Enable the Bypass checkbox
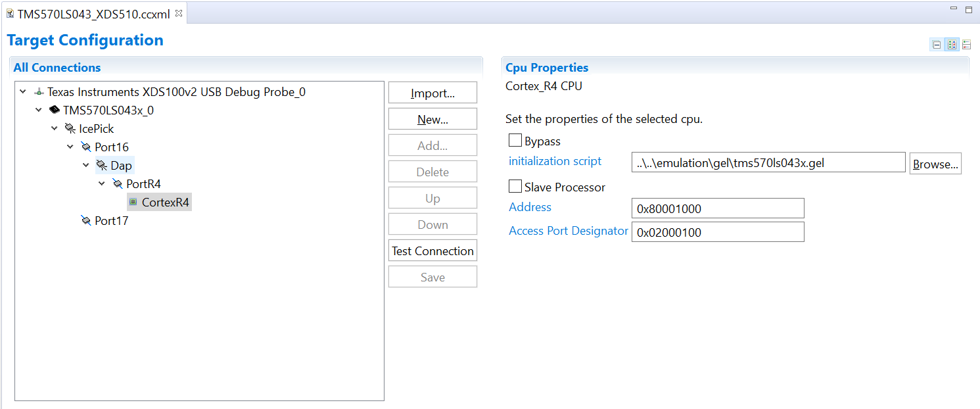This screenshot has height=409, width=980. click(515, 141)
